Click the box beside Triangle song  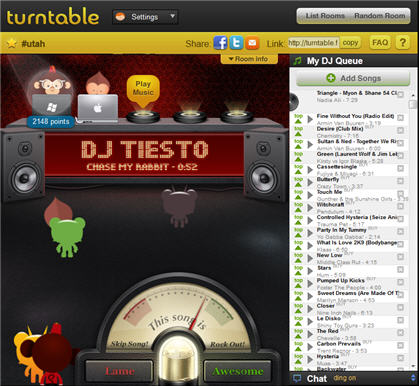coord(400,94)
